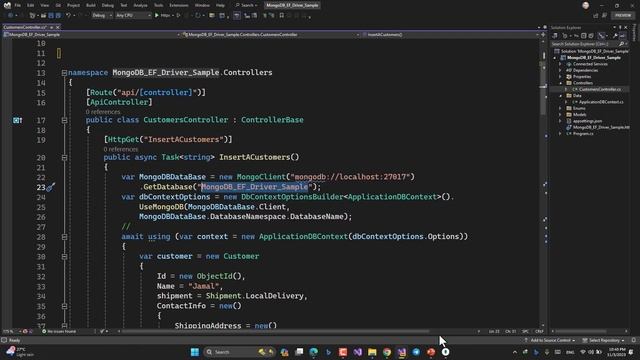Open Google Chrome from the taskbar

(387, 352)
